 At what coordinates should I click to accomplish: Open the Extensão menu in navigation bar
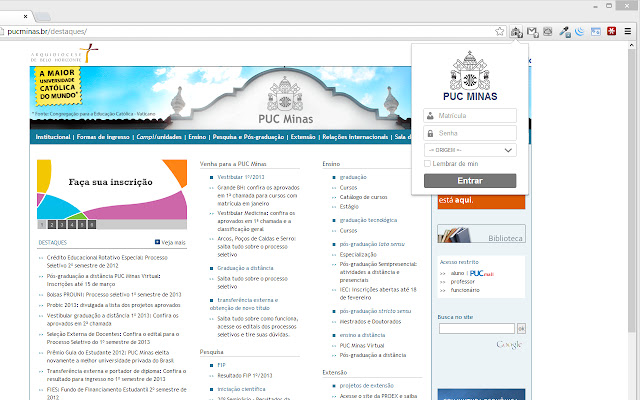303,137
